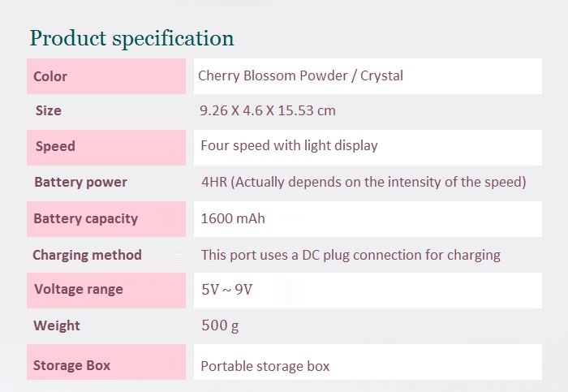Select the Size label
The width and height of the screenshot is (568, 392).
[x=48, y=110]
